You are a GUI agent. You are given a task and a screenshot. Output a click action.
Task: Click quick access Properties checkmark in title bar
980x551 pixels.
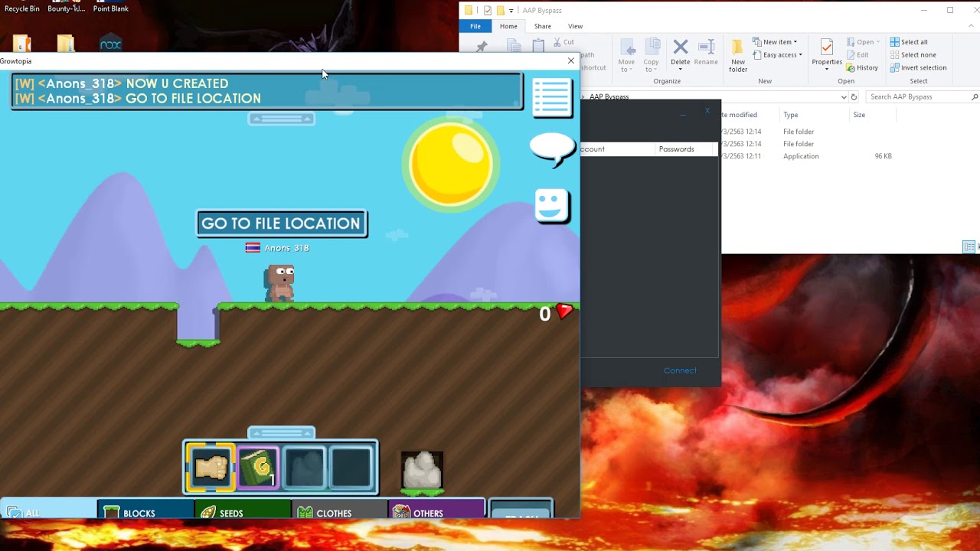click(x=488, y=11)
